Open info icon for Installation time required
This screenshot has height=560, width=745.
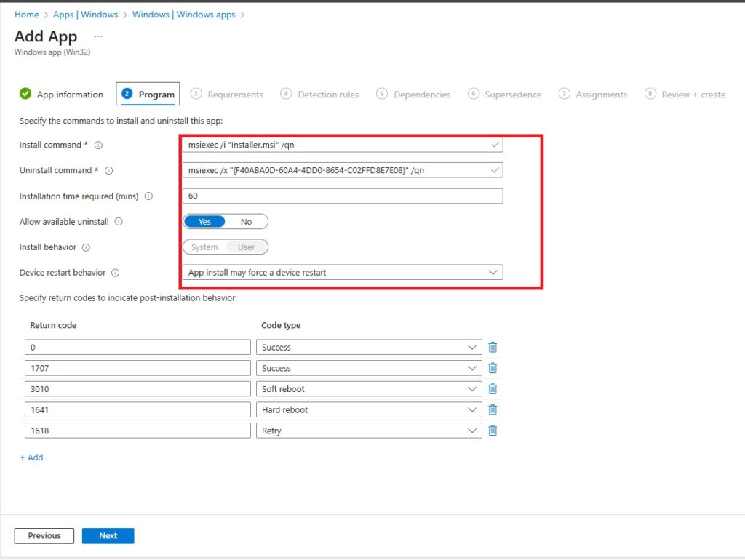tap(148, 196)
